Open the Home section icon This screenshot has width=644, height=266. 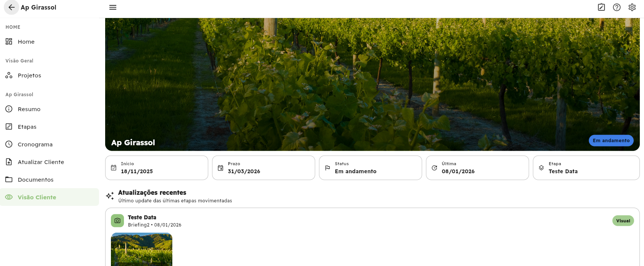coord(9,41)
